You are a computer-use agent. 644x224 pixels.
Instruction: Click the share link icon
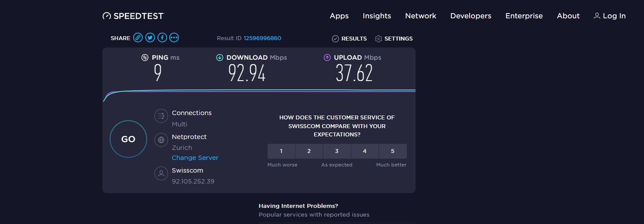pyautogui.click(x=138, y=38)
